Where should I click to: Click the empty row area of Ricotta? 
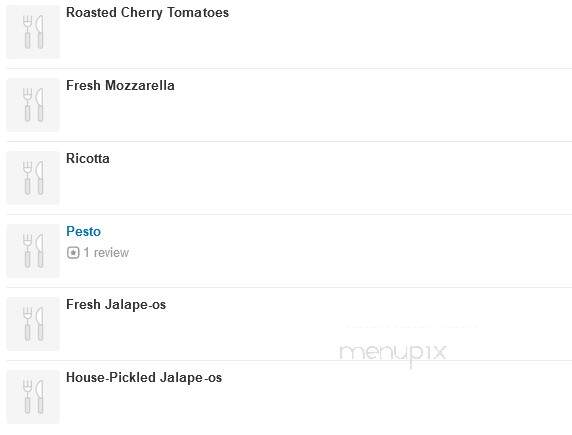328,178
